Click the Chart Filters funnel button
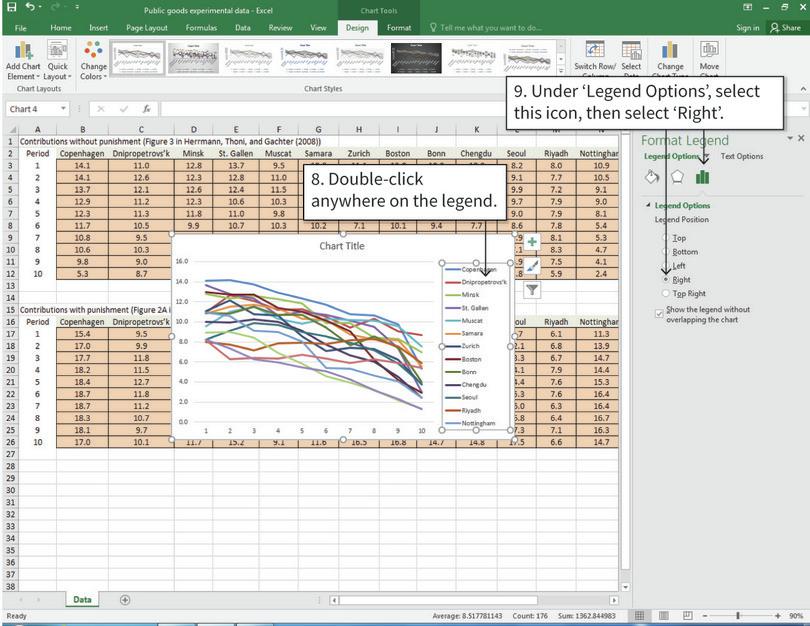The width and height of the screenshot is (810, 626). click(532, 290)
